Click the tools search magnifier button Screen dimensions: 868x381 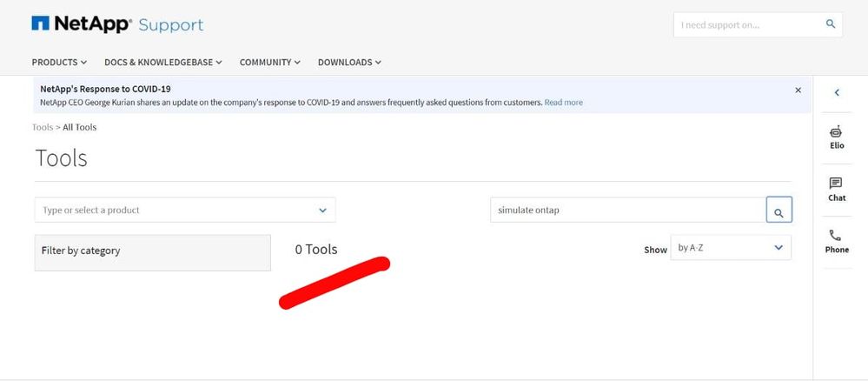pos(779,210)
